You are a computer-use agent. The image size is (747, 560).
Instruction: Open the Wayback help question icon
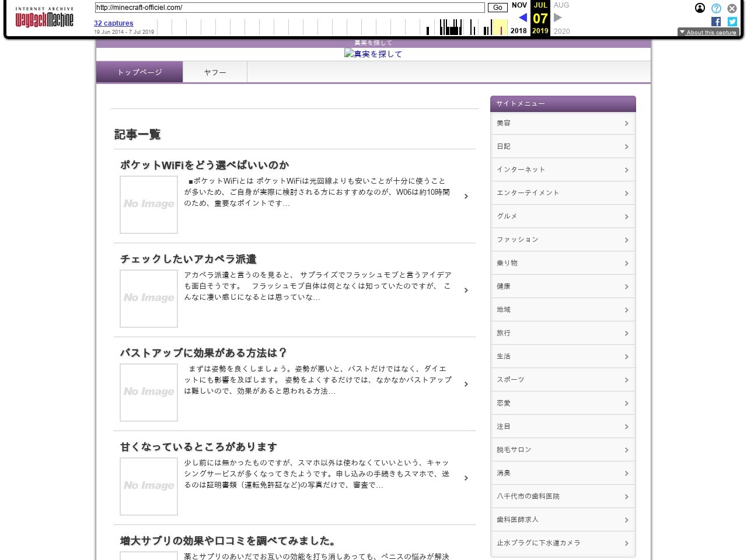716,8
